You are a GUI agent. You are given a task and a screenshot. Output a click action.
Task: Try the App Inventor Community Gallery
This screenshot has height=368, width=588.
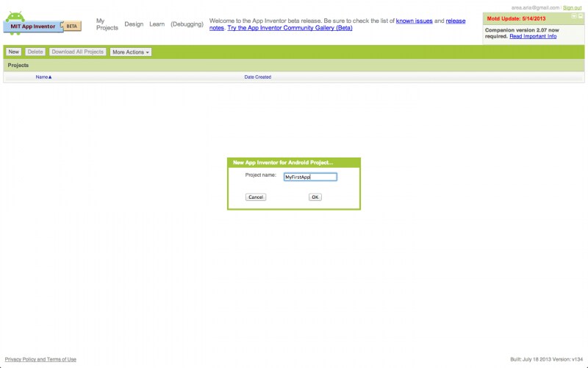click(x=290, y=28)
